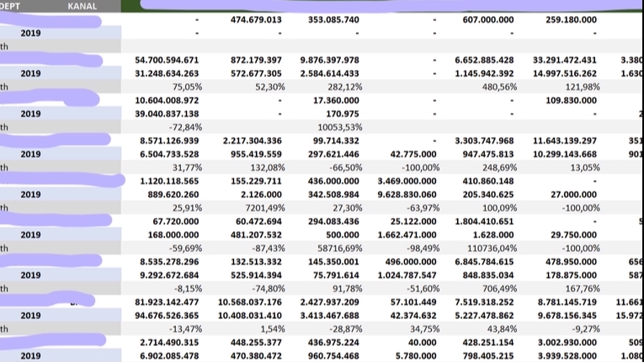This screenshot has width=644, height=362.
Task: Select the KANAL column header
Action: point(82,6)
